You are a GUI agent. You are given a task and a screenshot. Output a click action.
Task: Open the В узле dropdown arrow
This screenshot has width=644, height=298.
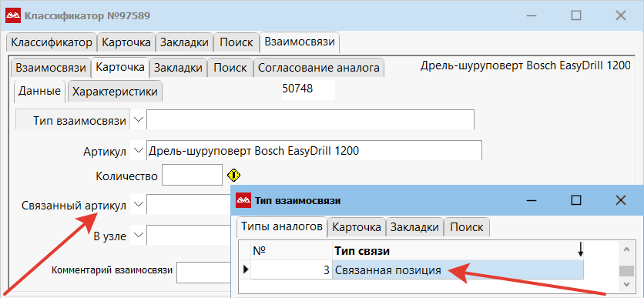point(139,235)
